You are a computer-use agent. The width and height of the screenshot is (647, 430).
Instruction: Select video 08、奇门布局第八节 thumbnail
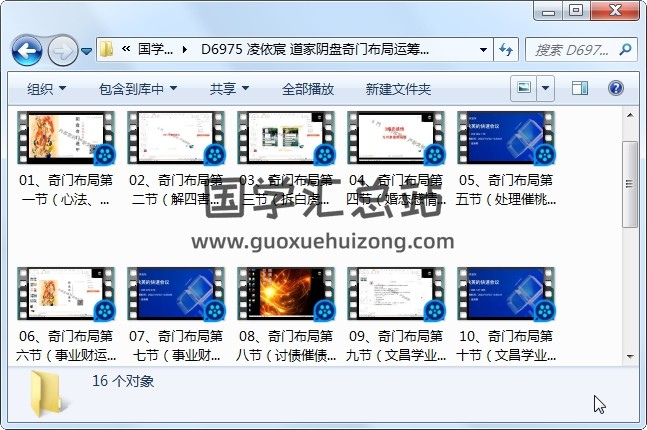[286, 294]
